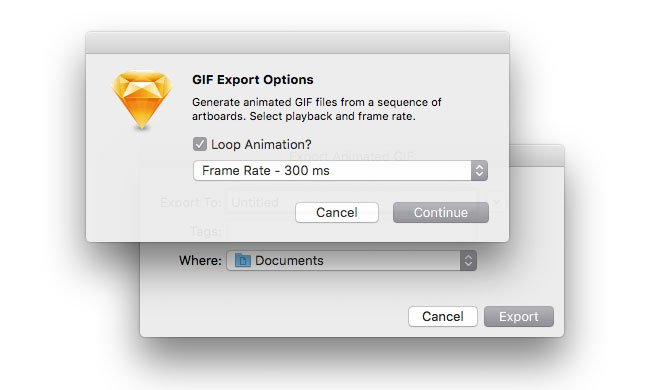Cancel the GIF Export Options dialog

337,212
